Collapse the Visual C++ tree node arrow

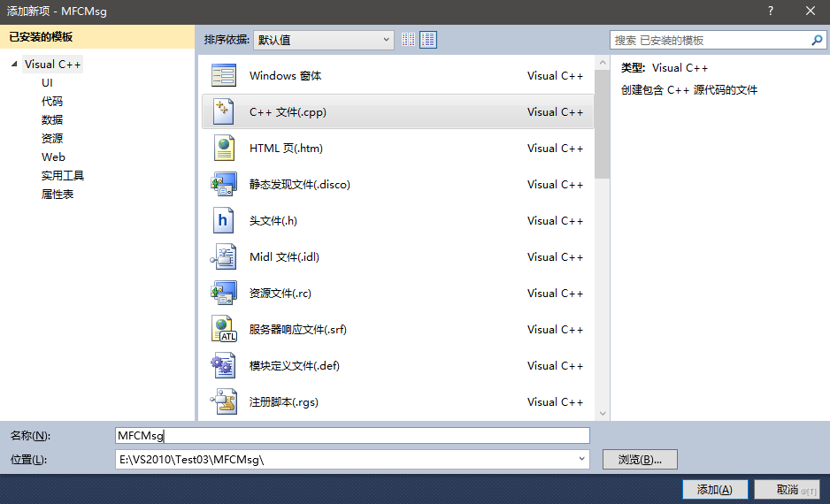14,64
